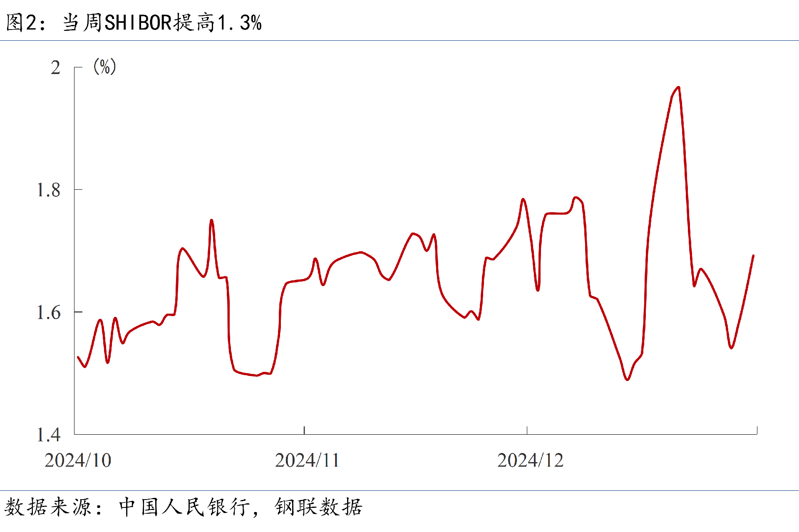The width and height of the screenshot is (799, 532).
Task: Click the 2024/12 x-axis label
Action: click(x=530, y=460)
